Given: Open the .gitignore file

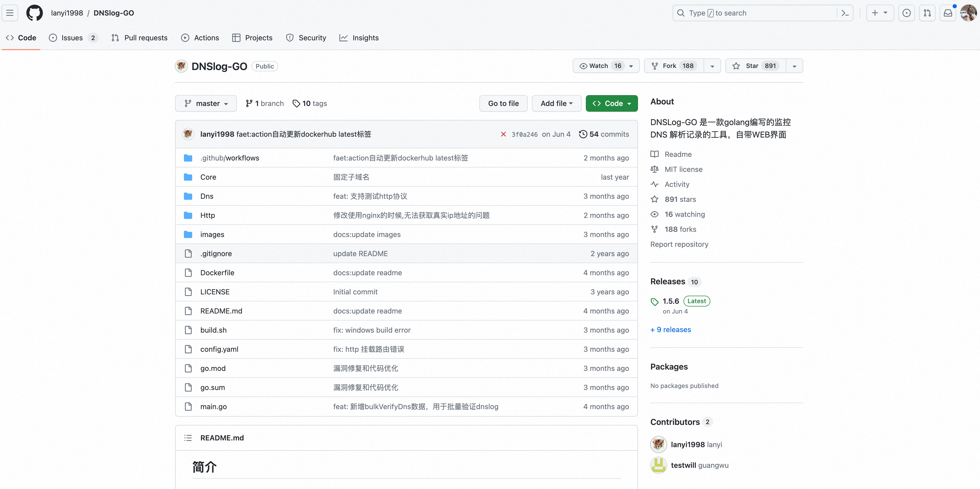Looking at the screenshot, I should coord(216,254).
